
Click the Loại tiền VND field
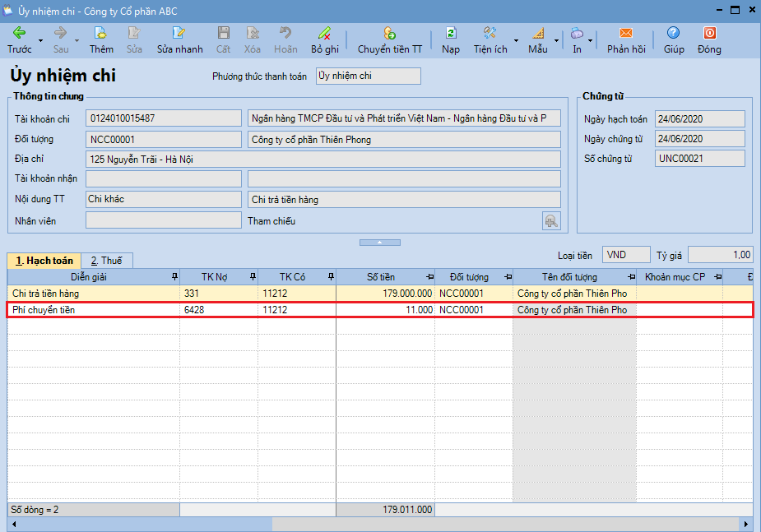coord(626,255)
